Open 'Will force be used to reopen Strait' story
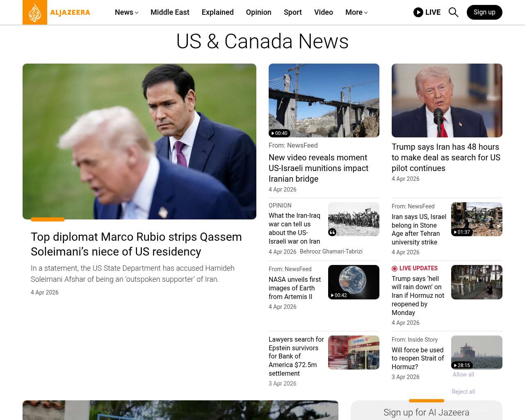 coord(418,358)
